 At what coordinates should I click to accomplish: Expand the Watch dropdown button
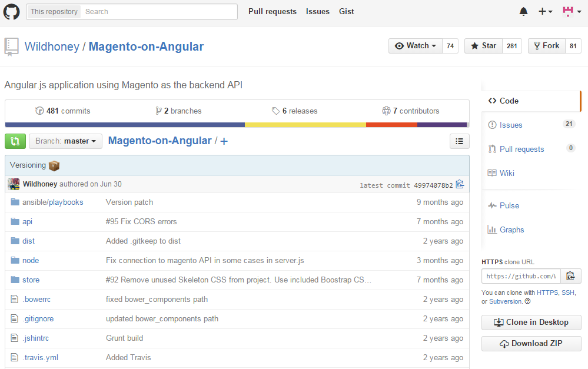pyautogui.click(x=416, y=46)
